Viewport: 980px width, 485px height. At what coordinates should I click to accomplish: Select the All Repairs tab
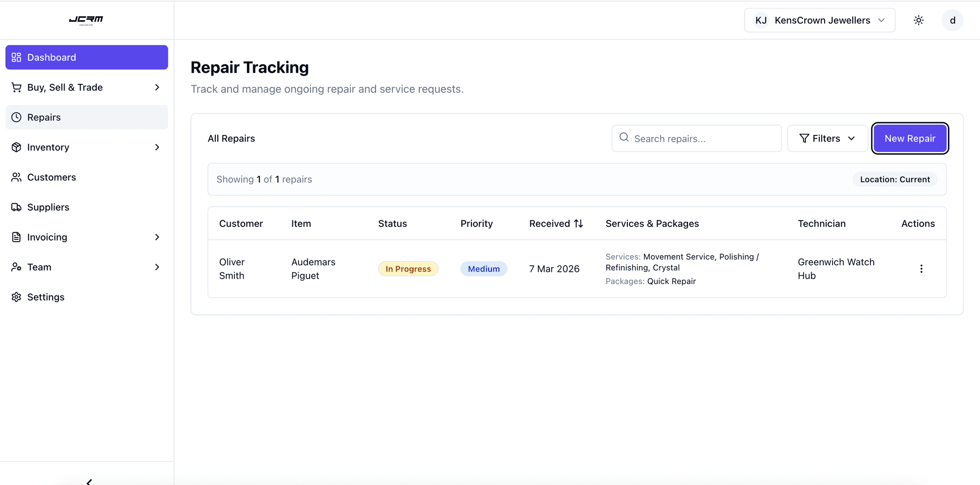coord(231,138)
